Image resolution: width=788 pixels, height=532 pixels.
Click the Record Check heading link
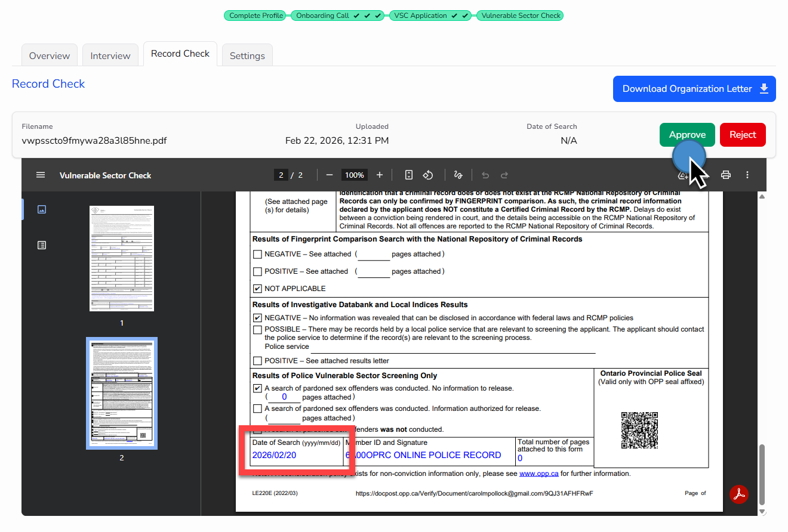[48, 84]
